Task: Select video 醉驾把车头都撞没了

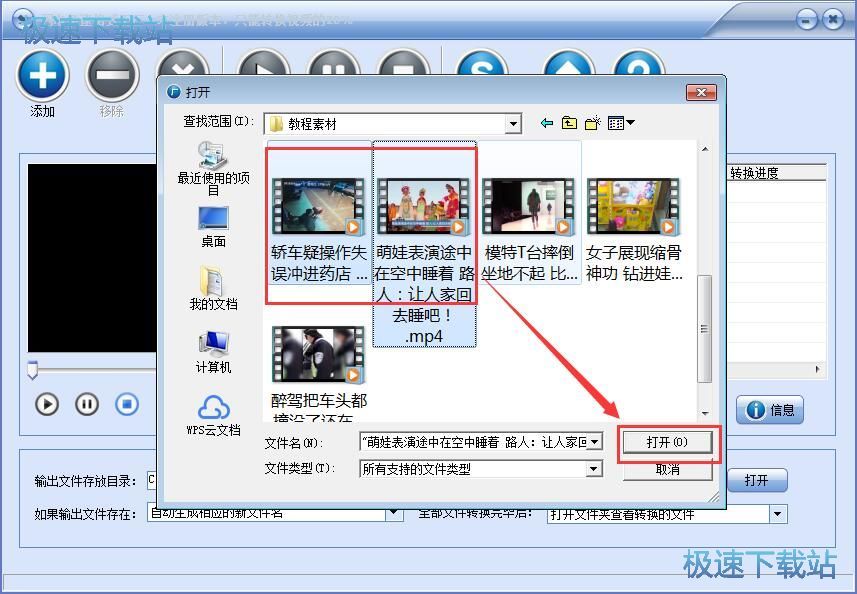Action: click(x=319, y=374)
